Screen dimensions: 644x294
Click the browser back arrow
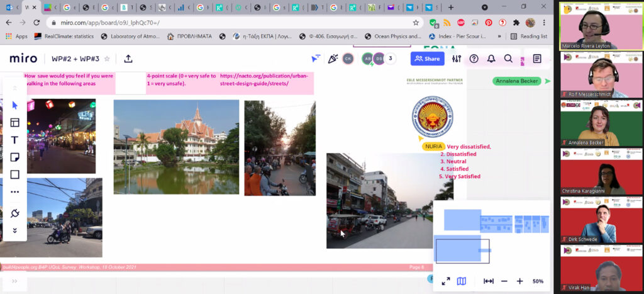click(x=9, y=23)
